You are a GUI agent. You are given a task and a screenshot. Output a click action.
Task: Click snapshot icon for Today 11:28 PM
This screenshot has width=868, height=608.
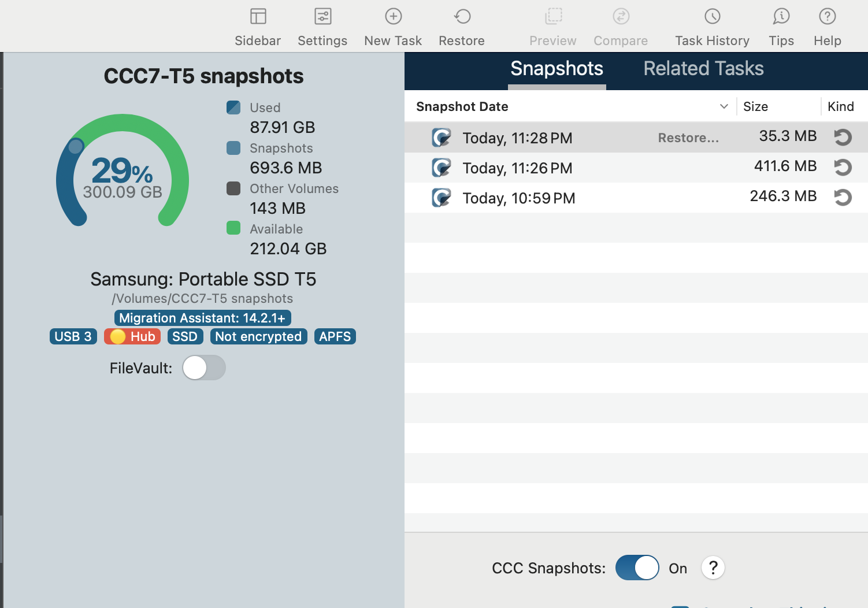point(442,138)
